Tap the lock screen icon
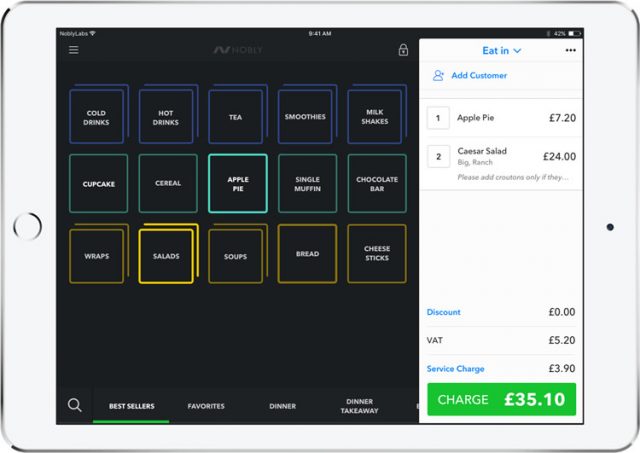Image resolution: width=640 pixels, height=453 pixels. (x=403, y=50)
